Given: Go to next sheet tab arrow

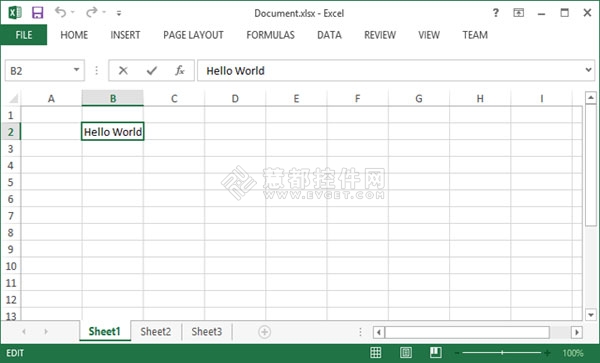Looking at the screenshot, I should 46,332.
